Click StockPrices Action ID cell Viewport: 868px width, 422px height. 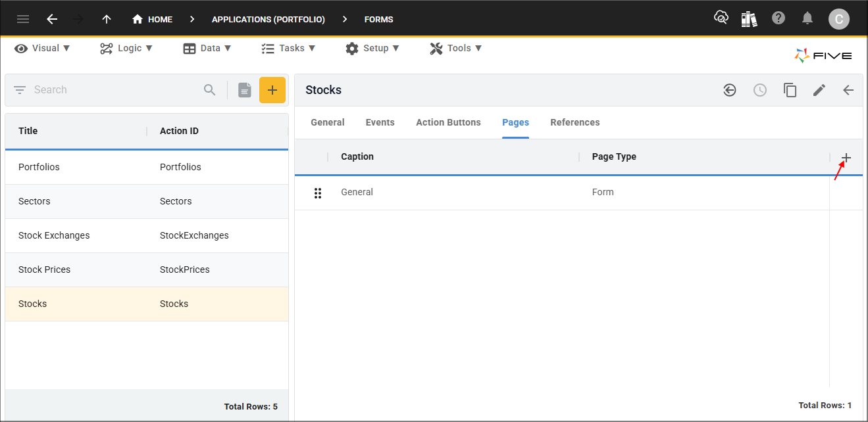click(185, 270)
